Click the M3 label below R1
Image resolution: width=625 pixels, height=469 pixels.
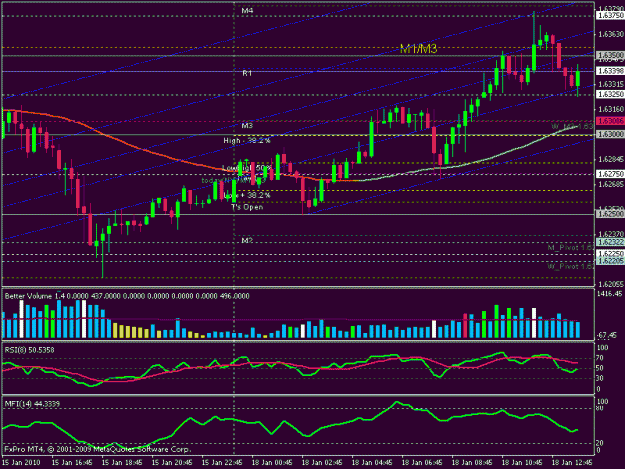pos(247,126)
